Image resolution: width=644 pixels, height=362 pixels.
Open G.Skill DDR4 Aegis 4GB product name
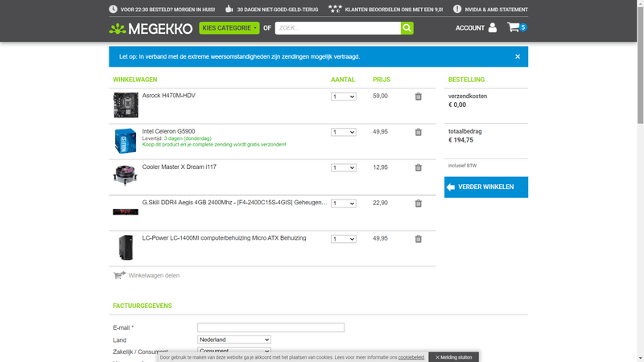(x=234, y=203)
